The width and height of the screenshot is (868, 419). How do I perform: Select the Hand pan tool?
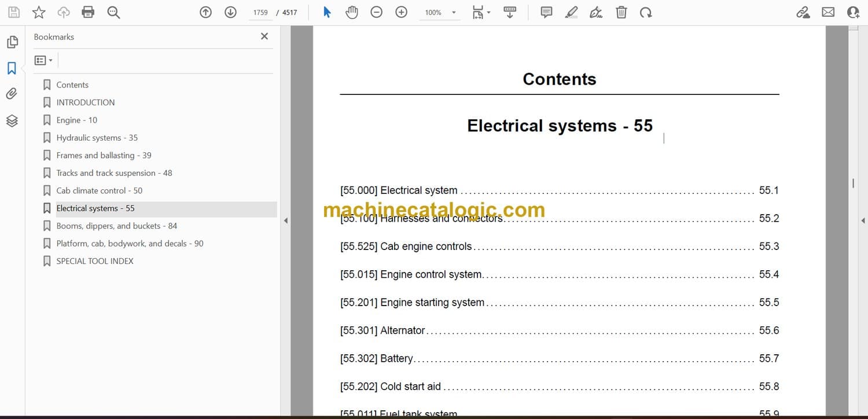tap(352, 12)
